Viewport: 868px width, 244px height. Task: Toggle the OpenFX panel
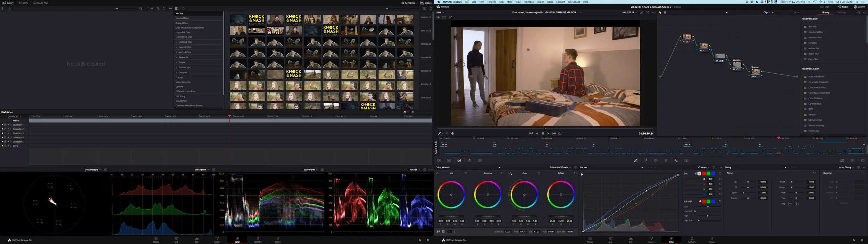[x=860, y=7]
